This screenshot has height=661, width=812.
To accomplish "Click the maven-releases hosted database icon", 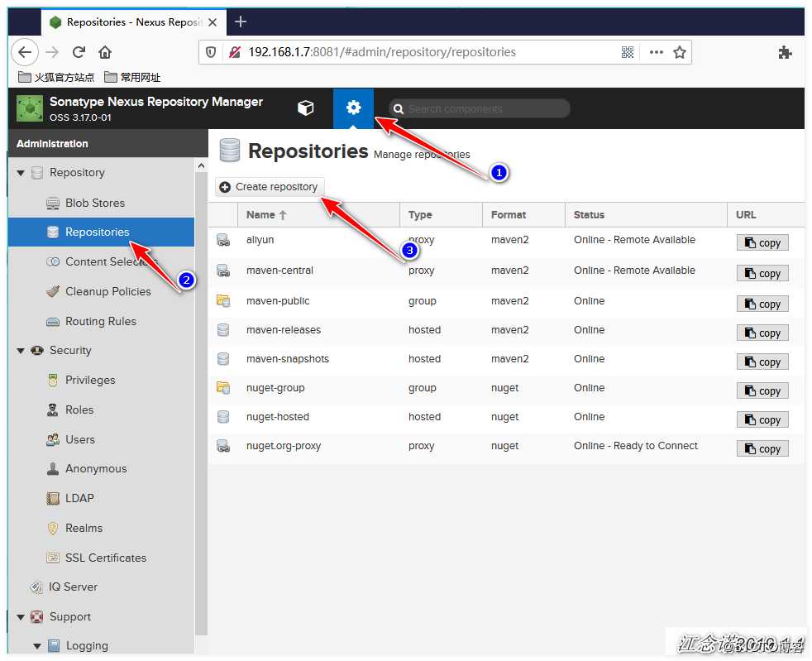I will pyautogui.click(x=223, y=330).
